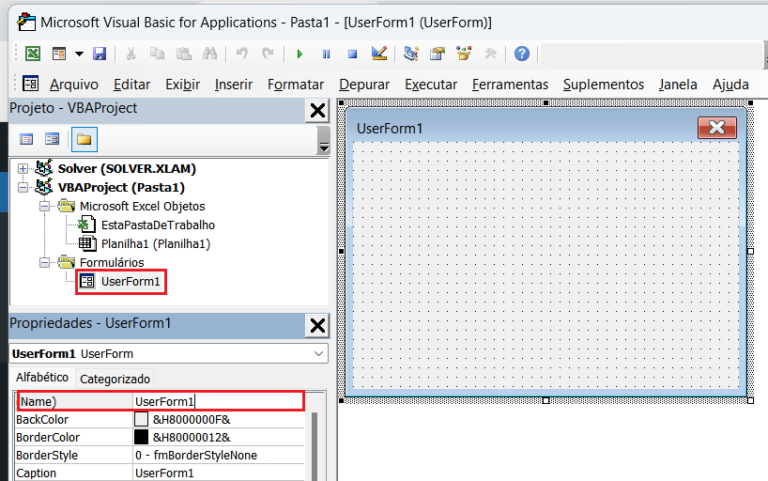Close the Propriedades panel
Screen dimensions: 768x481
click(317, 325)
